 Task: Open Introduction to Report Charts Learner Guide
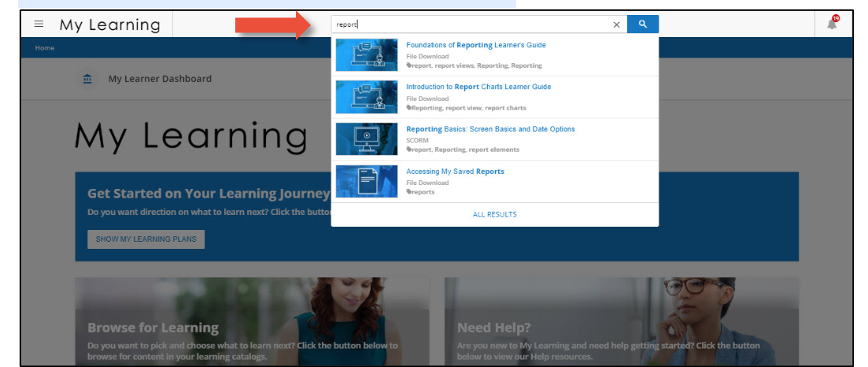click(x=478, y=87)
